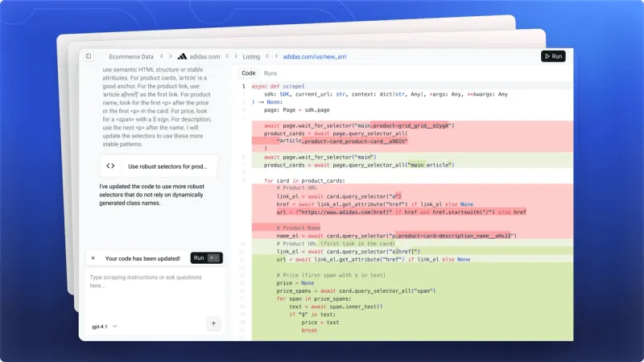Click the 'async def scrape(' code line
This screenshot has width=644, height=362.
tap(278, 86)
